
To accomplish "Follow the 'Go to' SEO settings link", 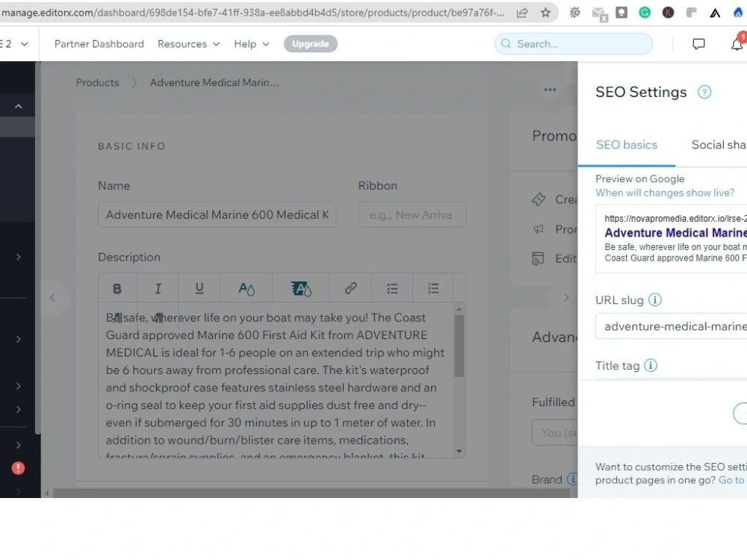I will pyautogui.click(x=732, y=480).
